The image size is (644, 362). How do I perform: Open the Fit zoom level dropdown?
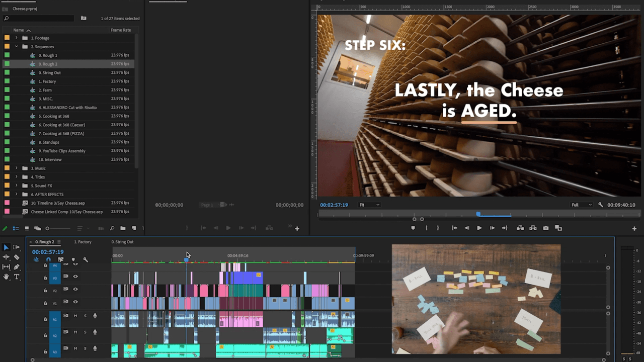point(369,205)
